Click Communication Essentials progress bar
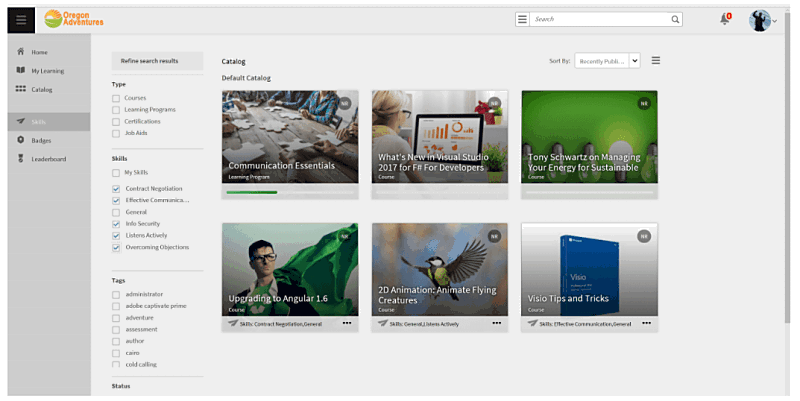This screenshot has height=401, width=800. coord(290,192)
